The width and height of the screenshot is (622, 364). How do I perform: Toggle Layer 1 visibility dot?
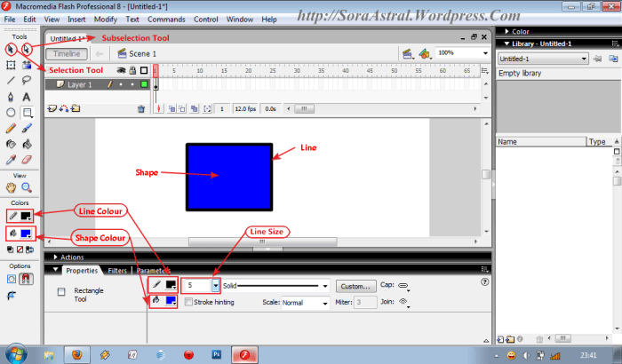coord(121,84)
